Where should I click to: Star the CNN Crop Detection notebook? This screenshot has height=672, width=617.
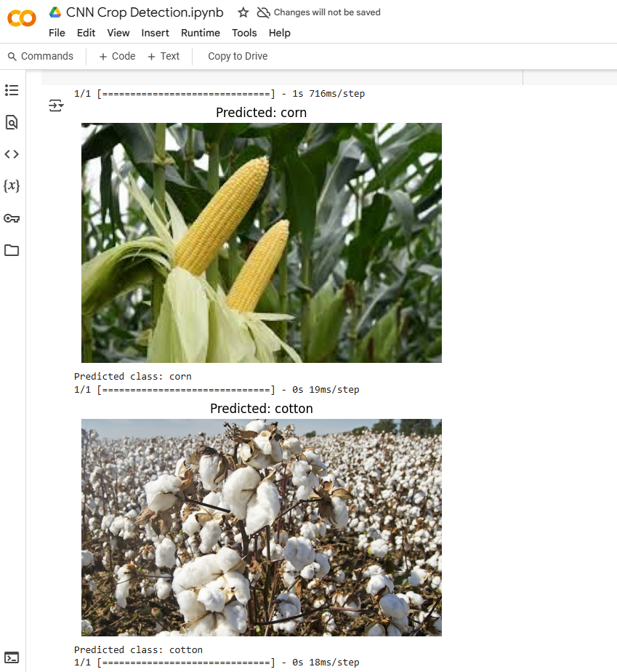[242, 12]
